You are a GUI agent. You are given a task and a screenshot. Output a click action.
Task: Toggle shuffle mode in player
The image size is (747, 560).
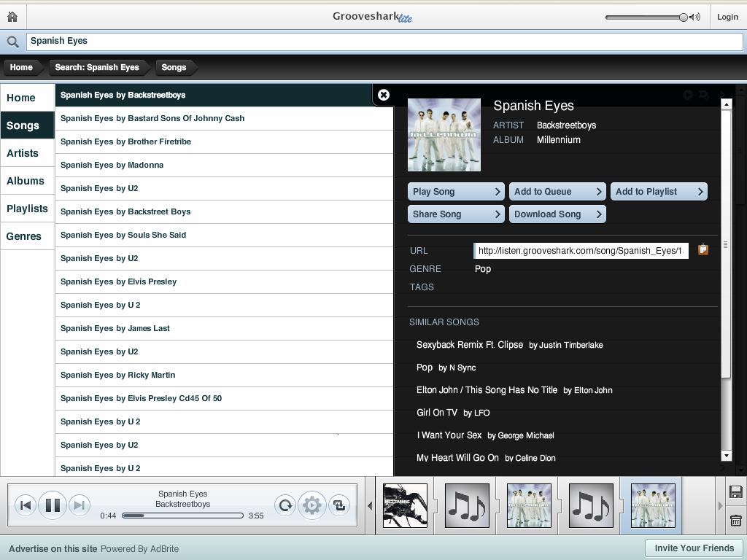coord(339,505)
